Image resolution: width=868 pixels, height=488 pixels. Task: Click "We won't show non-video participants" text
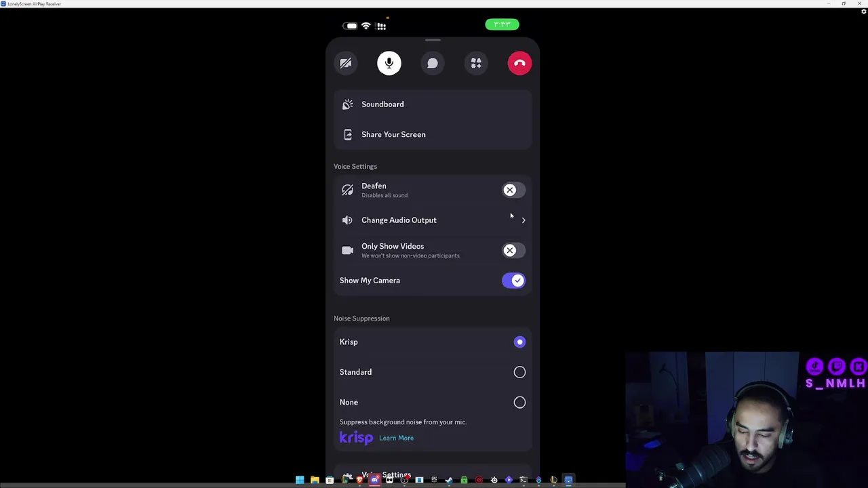pyautogui.click(x=410, y=256)
